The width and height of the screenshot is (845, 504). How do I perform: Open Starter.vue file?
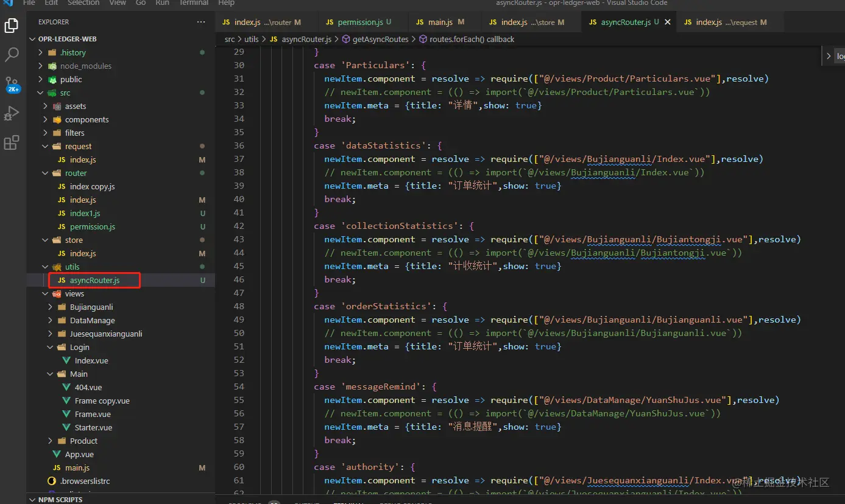click(x=121, y=427)
